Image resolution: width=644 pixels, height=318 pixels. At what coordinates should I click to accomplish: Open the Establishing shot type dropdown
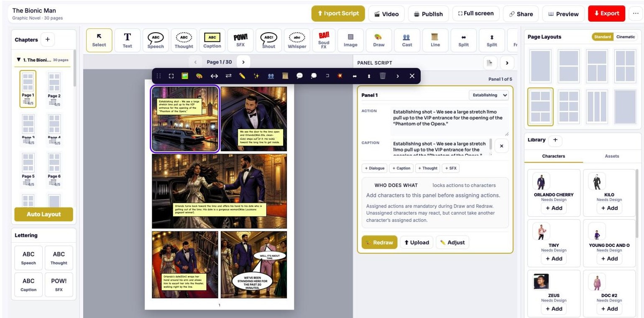(x=489, y=95)
